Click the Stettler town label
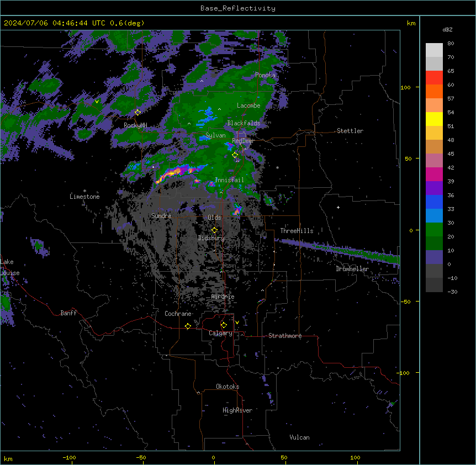 pyautogui.click(x=350, y=131)
